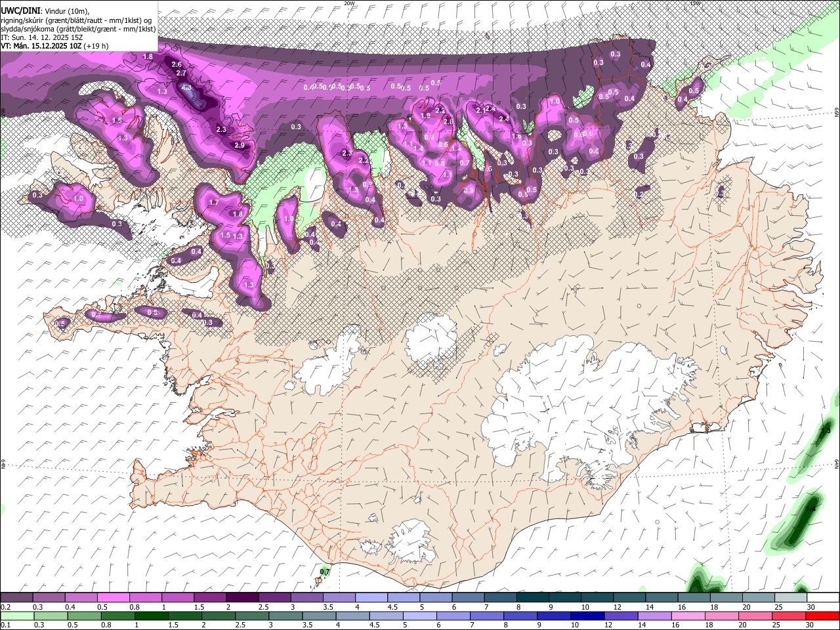The width and height of the screenshot is (840, 630).
Task: Click the UWC/DINI title text
Action: 19,11
